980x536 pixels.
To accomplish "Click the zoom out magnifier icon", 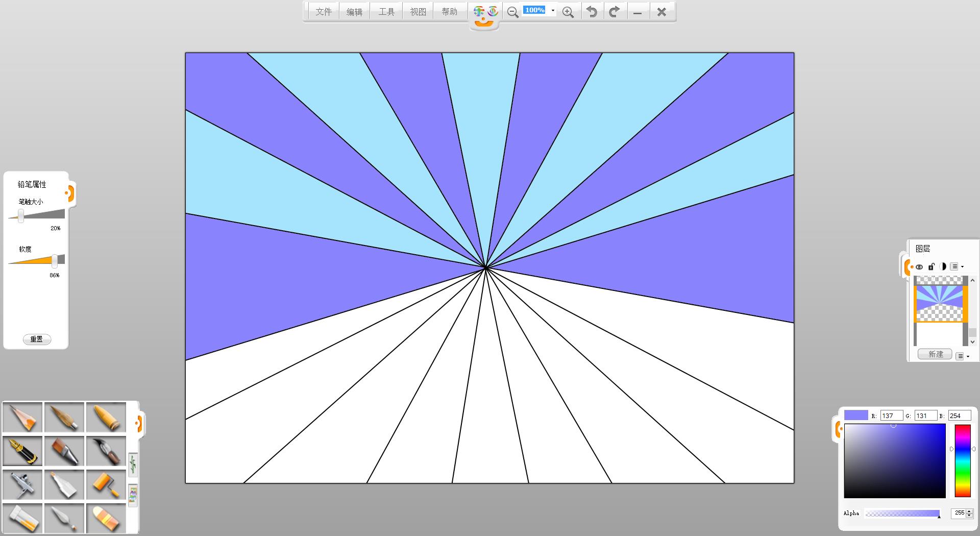I will tap(512, 12).
